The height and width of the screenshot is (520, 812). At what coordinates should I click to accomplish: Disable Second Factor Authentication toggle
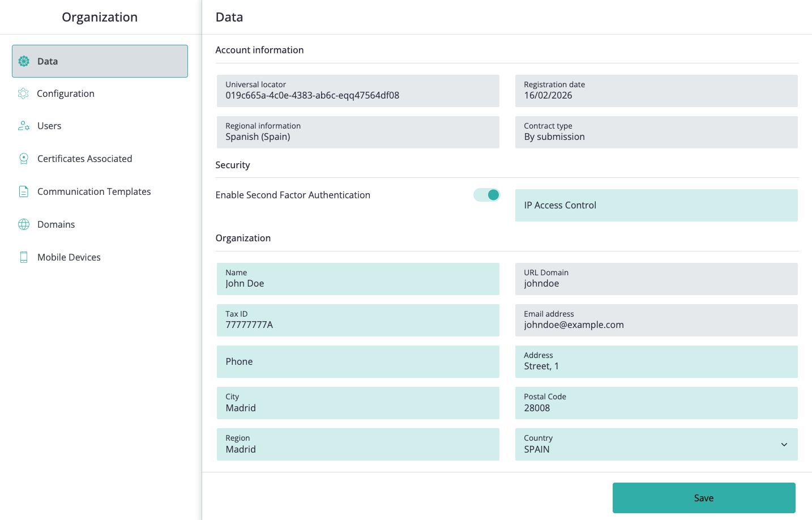pos(487,195)
